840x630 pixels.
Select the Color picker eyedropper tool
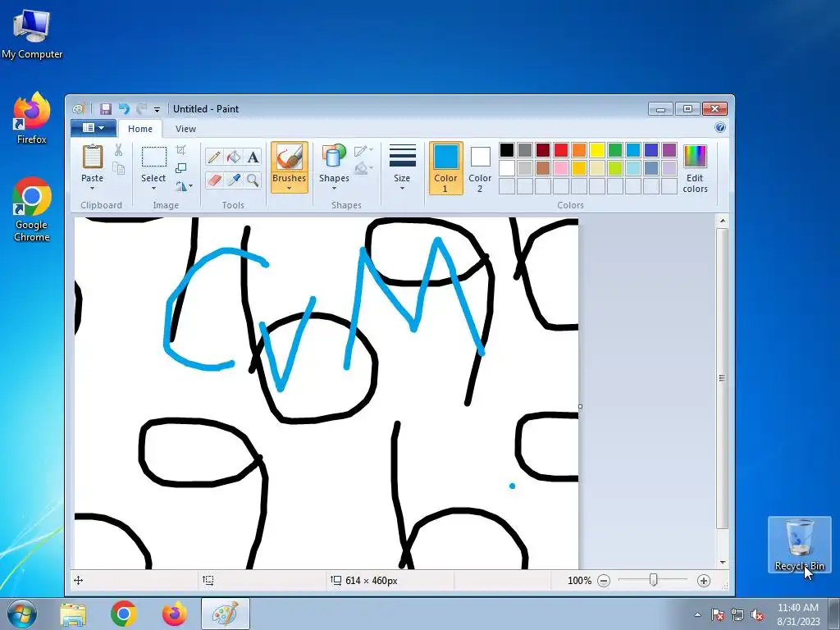click(234, 180)
